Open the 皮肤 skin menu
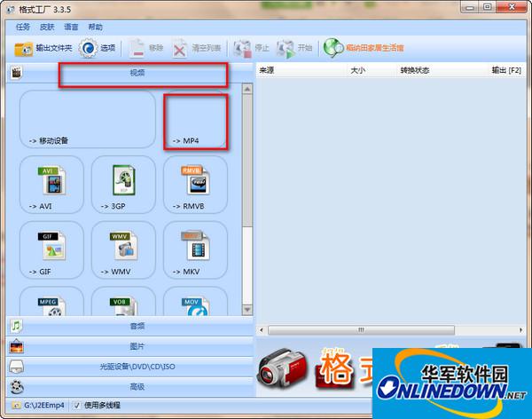 pyautogui.click(x=47, y=28)
